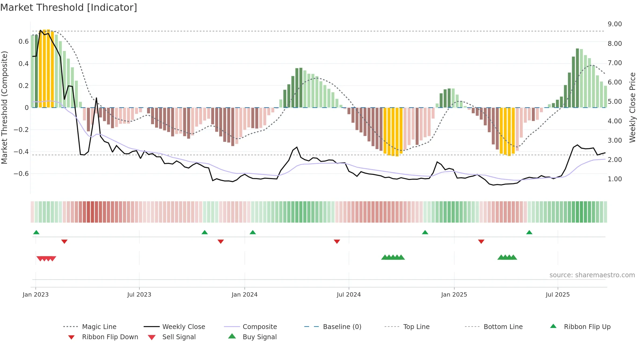Image resolution: width=644 pixels, height=362 pixels.
Task: Click the 7.00 price axis tick
Action: [615, 63]
